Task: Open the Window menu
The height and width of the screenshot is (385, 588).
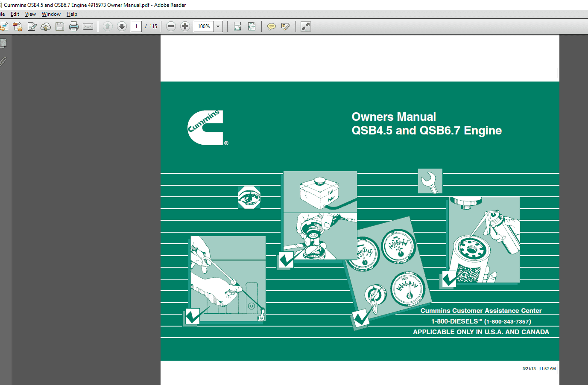Action: pyautogui.click(x=51, y=14)
